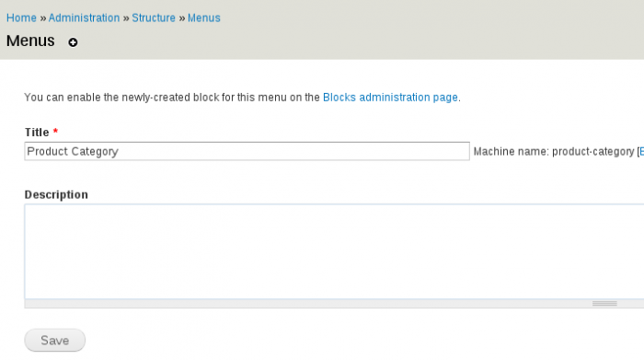Screen dimensions: 644x360
Task: Click the add to shortcuts plus icon
Action: (73, 42)
